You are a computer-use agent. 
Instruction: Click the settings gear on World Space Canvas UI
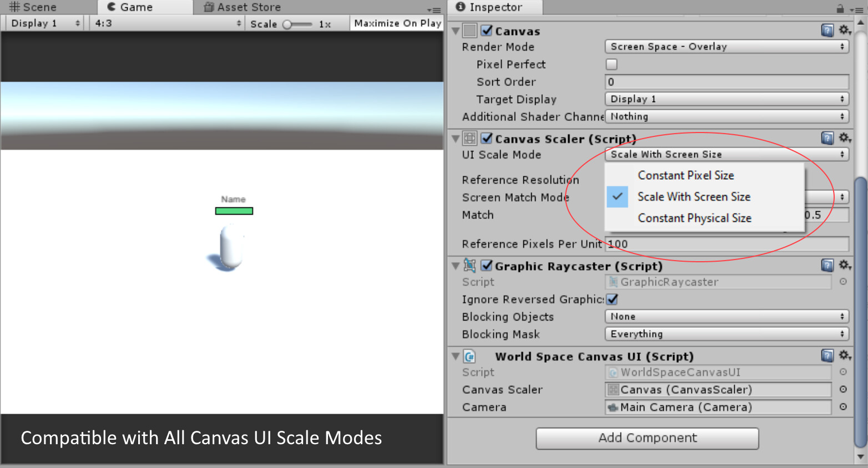[x=845, y=355]
